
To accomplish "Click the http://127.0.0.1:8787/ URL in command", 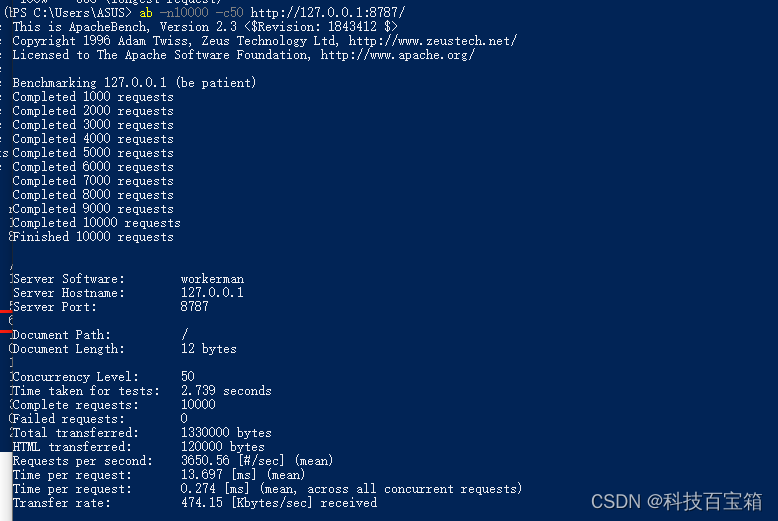I will coord(328,12).
